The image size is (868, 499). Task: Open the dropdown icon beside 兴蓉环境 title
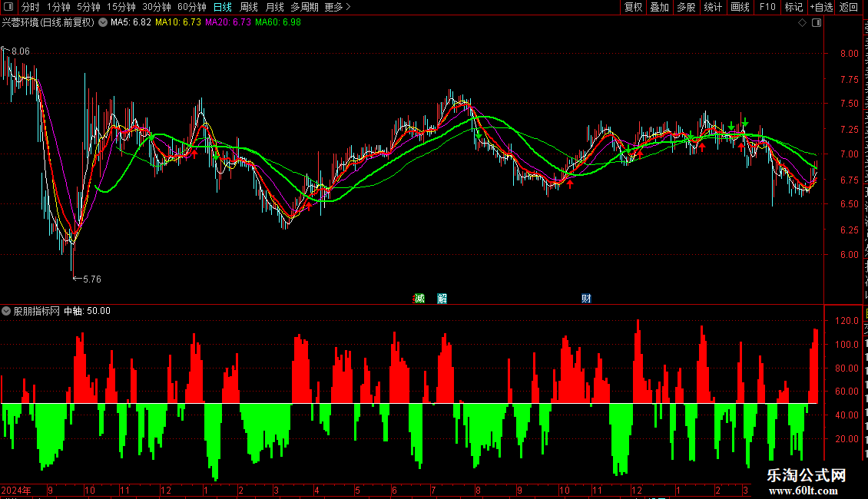(x=103, y=22)
